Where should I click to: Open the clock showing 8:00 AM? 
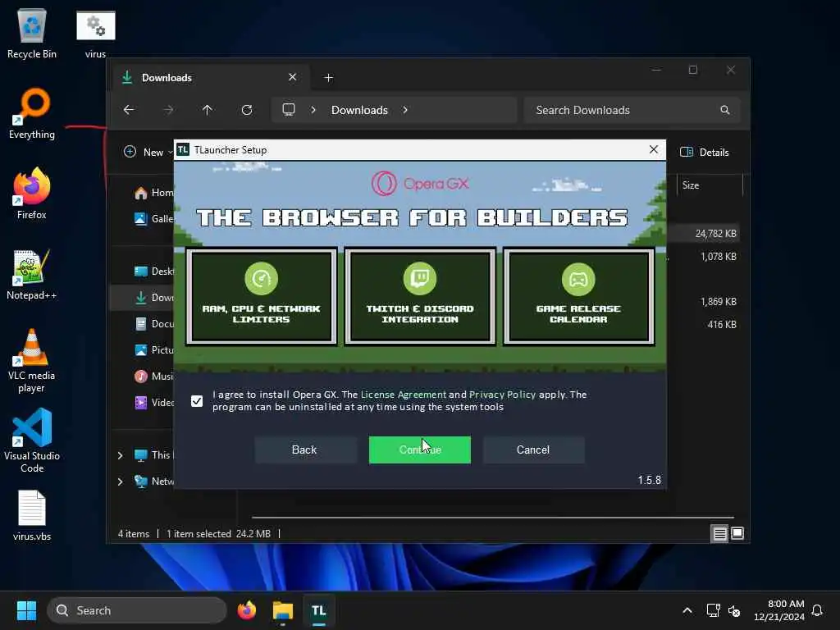pos(778,610)
